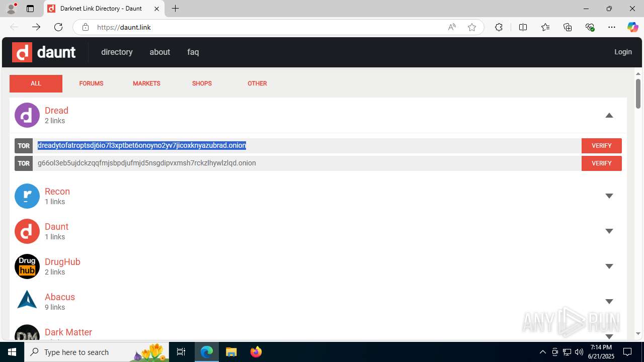Open the Abacus title link
This screenshot has width=644, height=362.
pyautogui.click(x=60, y=297)
